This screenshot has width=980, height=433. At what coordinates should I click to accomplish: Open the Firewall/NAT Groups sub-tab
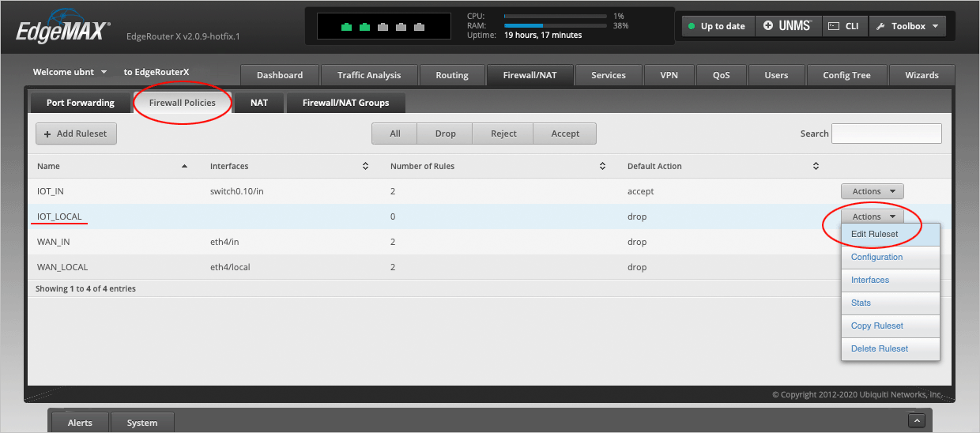click(346, 103)
